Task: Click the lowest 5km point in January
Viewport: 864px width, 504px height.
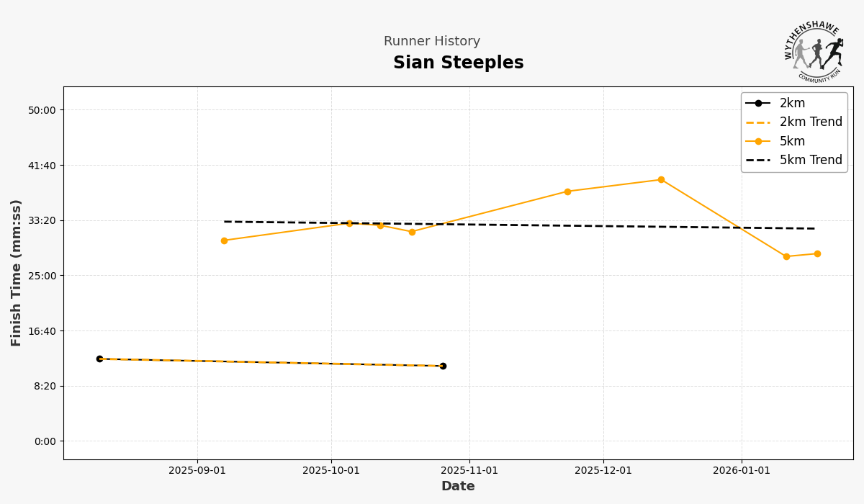Action: [786, 256]
